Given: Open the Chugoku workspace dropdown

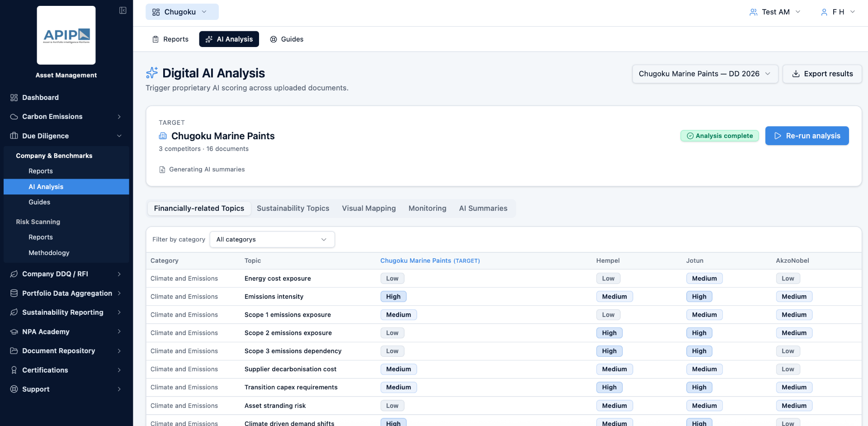Looking at the screenshot, I should pyautogui.click(x=182, y=12).
